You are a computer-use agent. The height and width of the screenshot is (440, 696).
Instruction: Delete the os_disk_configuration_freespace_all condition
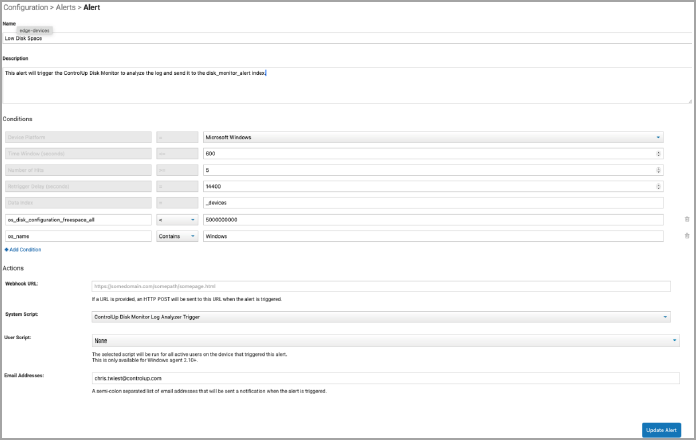[686, 219]
